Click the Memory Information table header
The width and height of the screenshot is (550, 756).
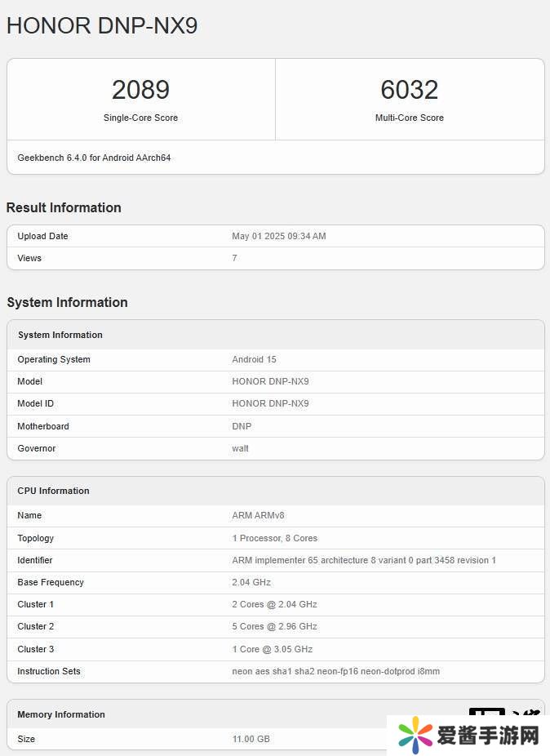click(x=61, y=714)
